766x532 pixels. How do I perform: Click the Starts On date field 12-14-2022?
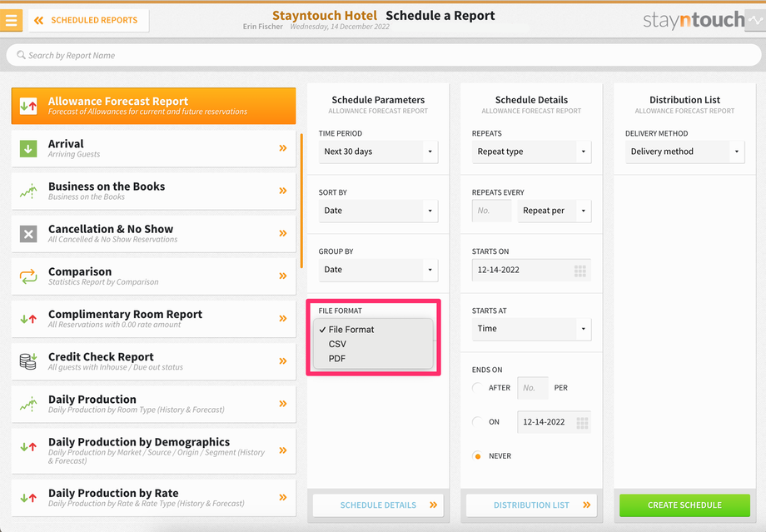531,270
